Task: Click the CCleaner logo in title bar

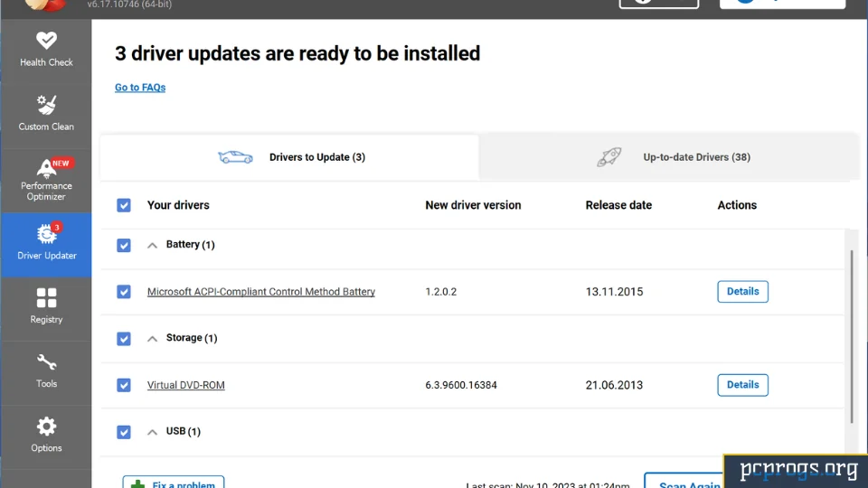Action: pos(45,5)
